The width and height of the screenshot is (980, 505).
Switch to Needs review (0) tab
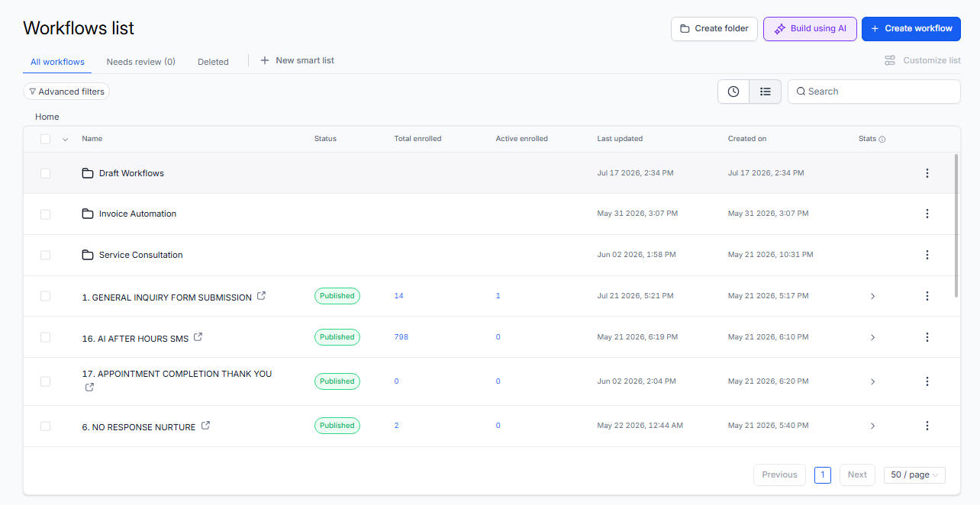click(140, 62)
